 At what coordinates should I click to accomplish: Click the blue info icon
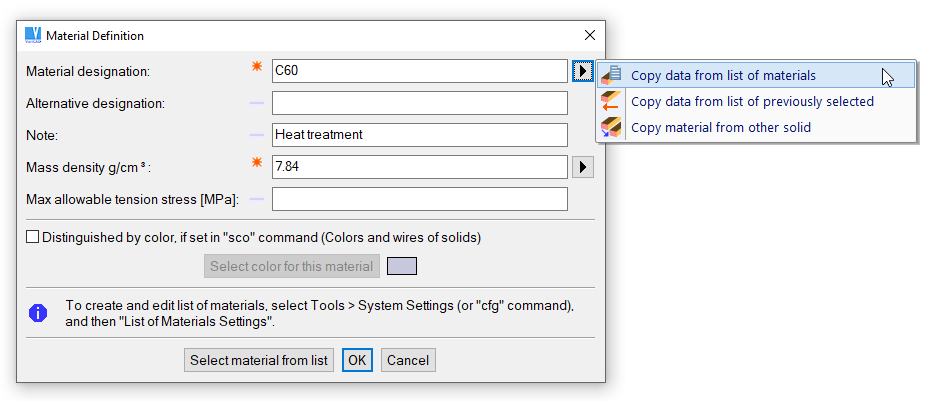(38, 313)
